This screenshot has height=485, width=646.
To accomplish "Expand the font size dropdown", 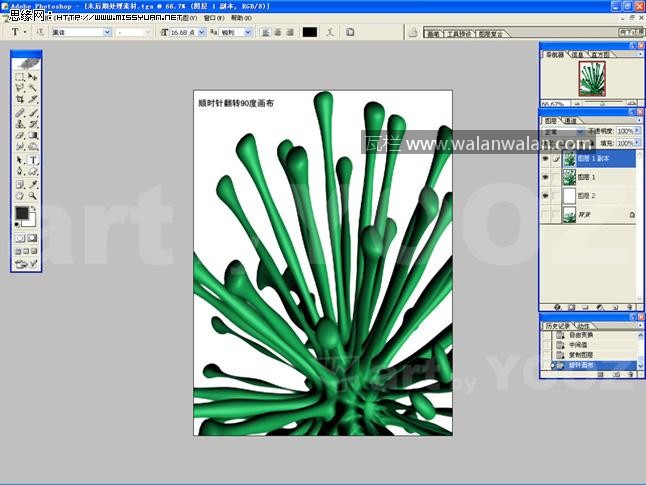I will pyautogui.click(x=200, y=32).
